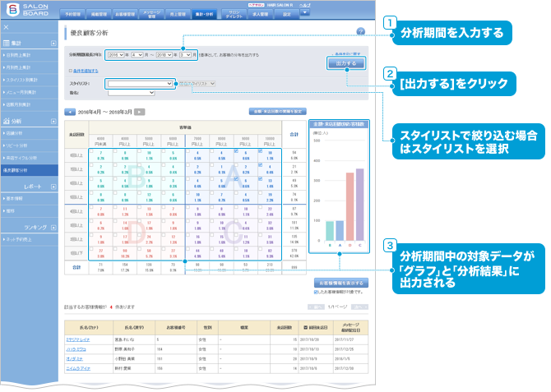Switch to the 掲載管理 tab
551x392 pixels.
pos(99,14)
